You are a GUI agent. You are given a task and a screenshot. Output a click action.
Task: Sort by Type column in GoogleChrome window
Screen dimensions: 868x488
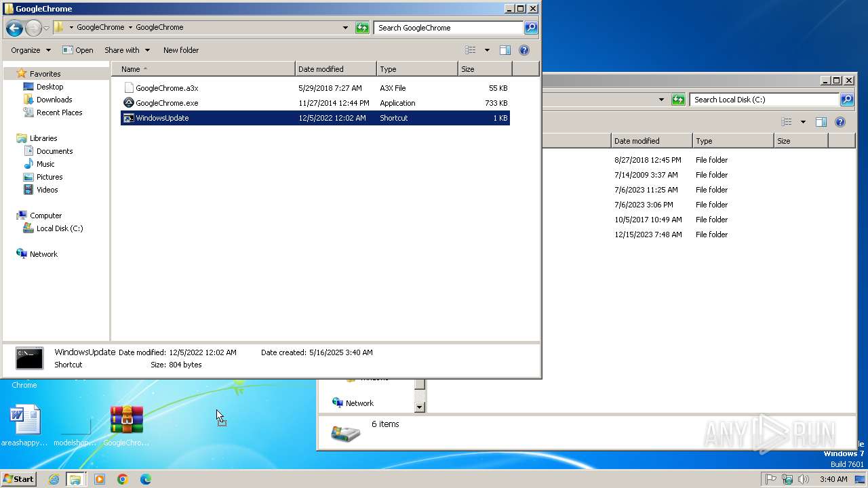pyautogui.click(x=417, y=69)
